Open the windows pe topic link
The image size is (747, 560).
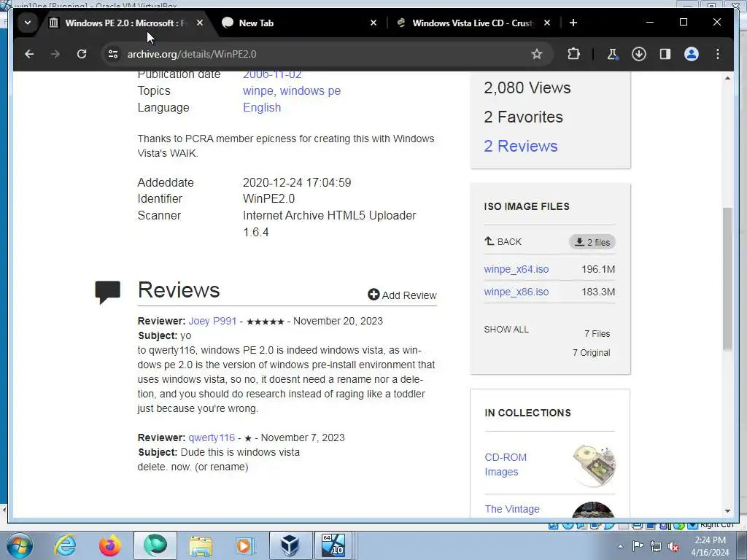(310, 91)
